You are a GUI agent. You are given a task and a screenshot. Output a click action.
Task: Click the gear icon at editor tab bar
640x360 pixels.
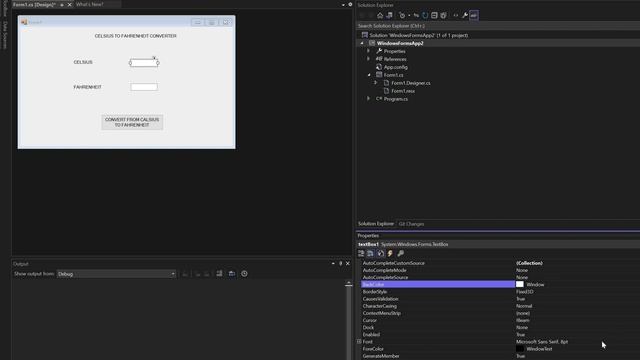(x=350, y=4)
